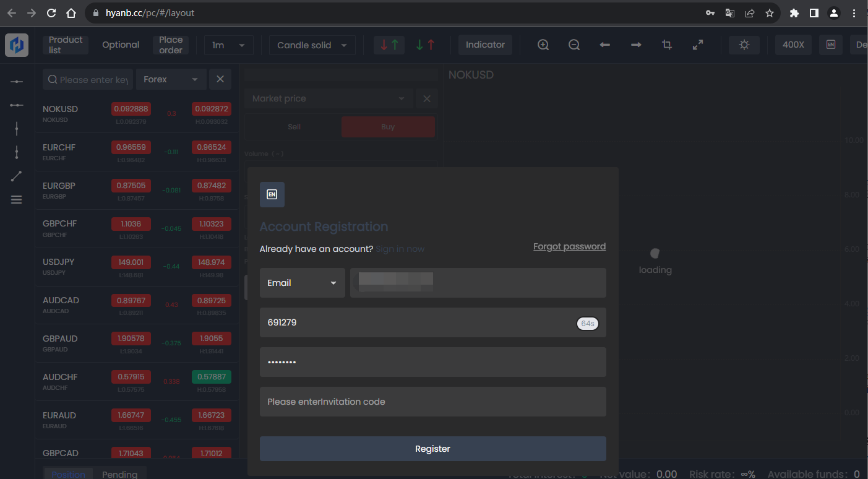Screen dimensions: 868x479
Task: Click the crop screenshot icon
Action: click(667, 45)
